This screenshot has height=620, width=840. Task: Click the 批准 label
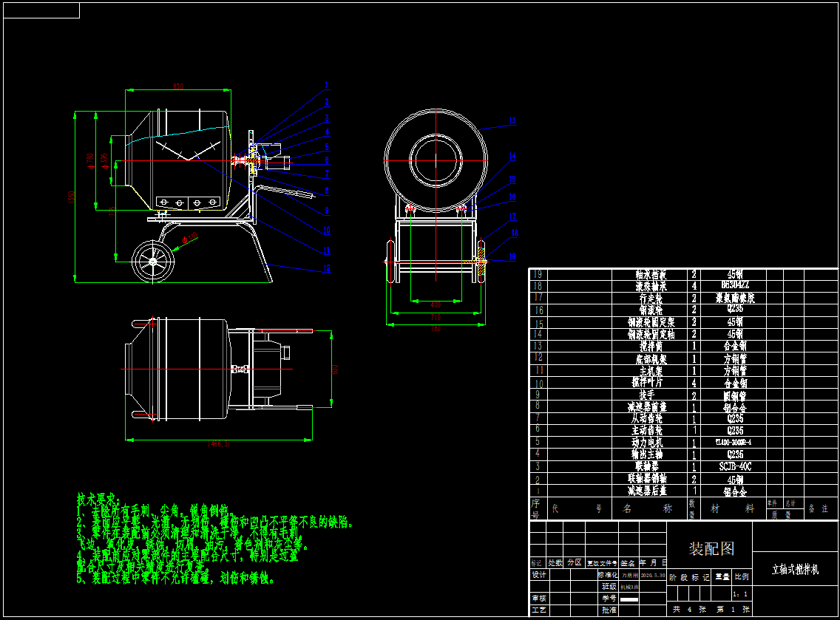pyautogui.click(x=608, y=610)
